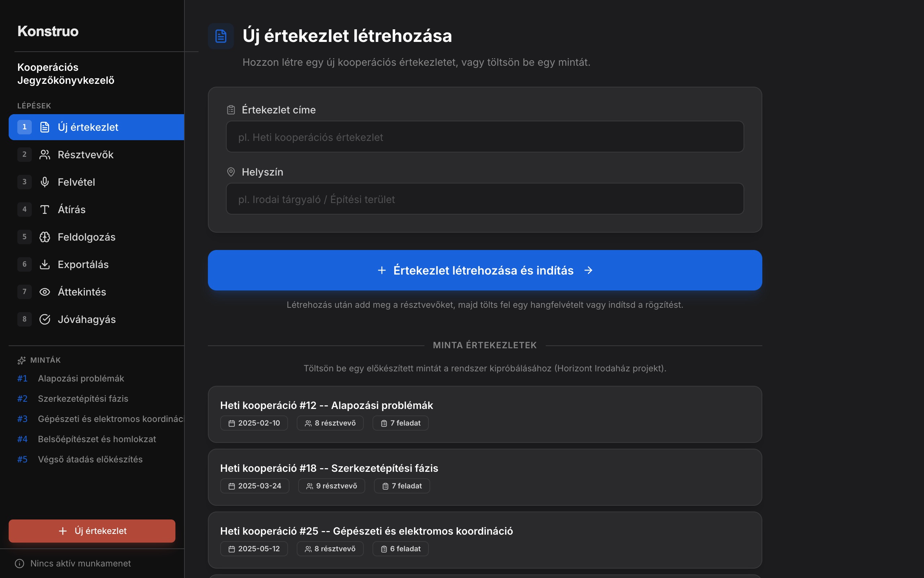Click the 6 feladat chip

pos(401,549)
